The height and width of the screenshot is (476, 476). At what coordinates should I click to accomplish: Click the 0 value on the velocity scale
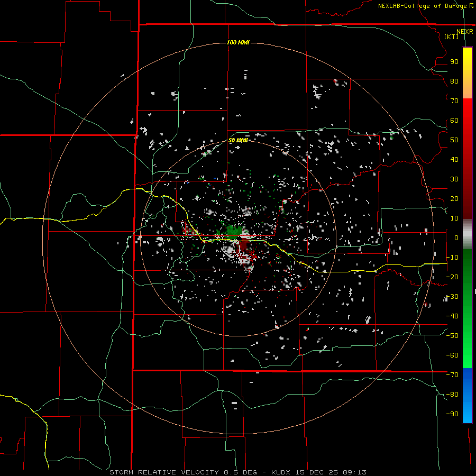(x=456, y=237)
